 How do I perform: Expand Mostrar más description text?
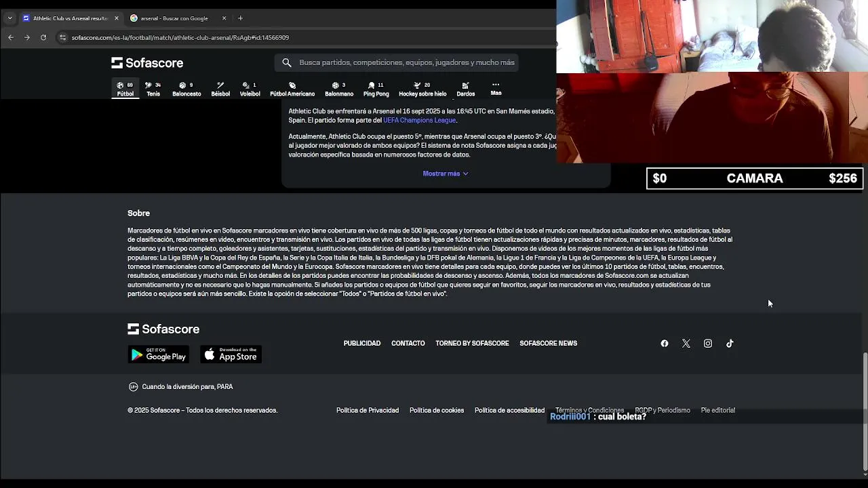(x=446, y=174)
